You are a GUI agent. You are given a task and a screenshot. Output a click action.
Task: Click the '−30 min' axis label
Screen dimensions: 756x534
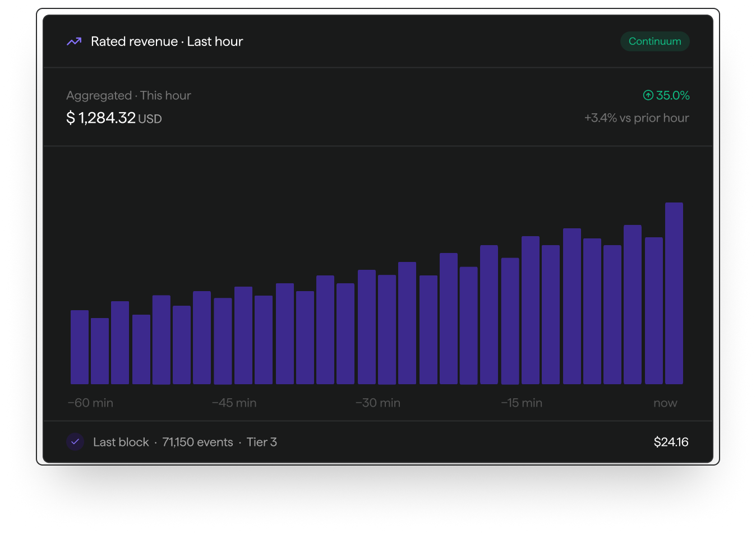[378, 403]
